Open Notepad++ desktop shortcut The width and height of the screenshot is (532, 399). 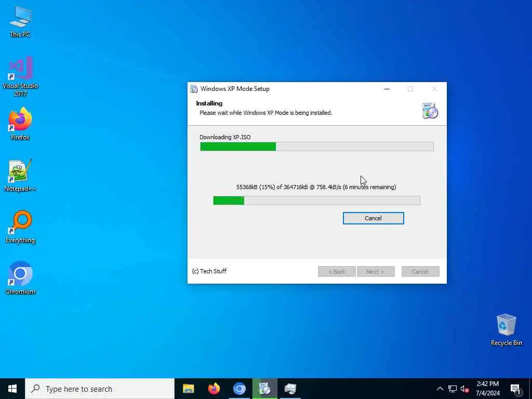pyautogui.click(x=20, y=175)
